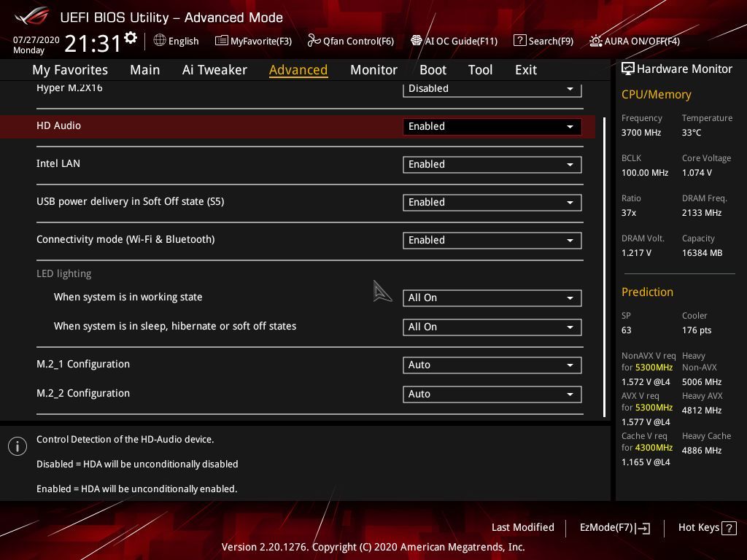Open Connectivity mode Wi-Fi & Bluetooth dropdown
Screen dimensions: 747x560
click(492, 241)
